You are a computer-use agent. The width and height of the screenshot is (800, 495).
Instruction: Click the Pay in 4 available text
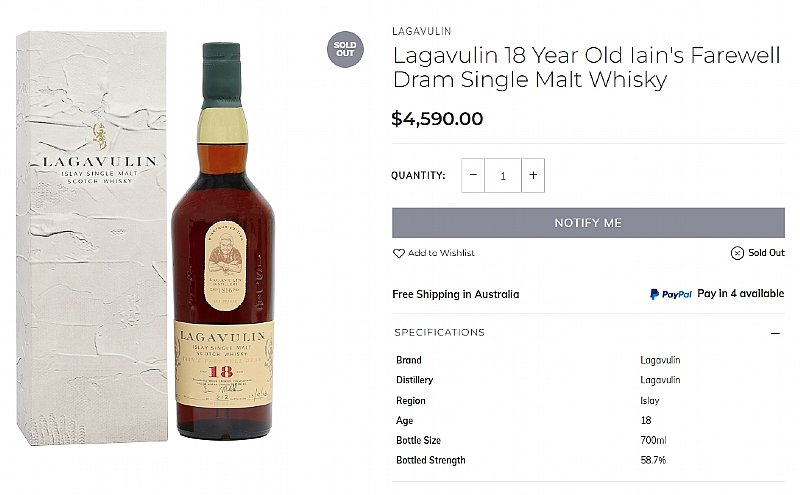(x=740, y=293)
